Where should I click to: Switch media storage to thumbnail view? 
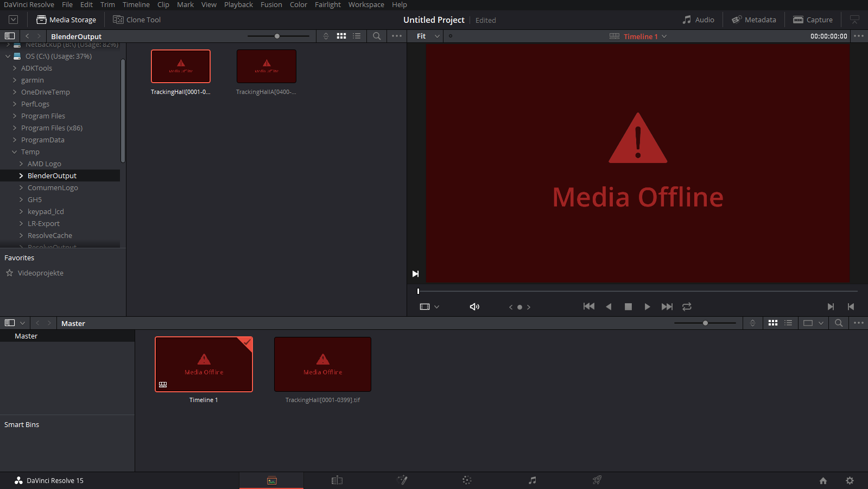[x=341, y=36]
